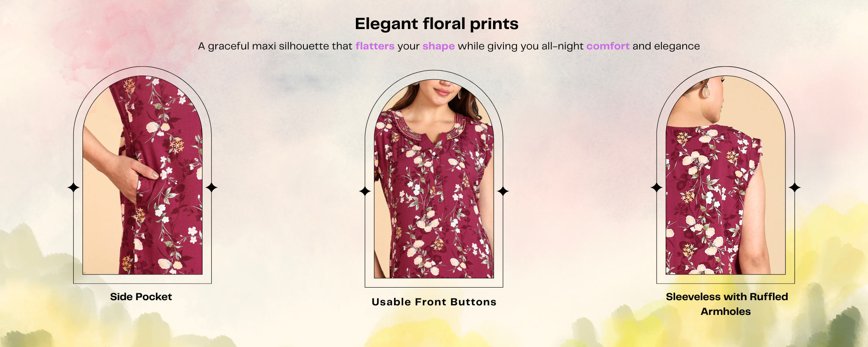The image size is (868, 347).
Task: Click the star right of Side Pocket arch
Action: pos(211,187)
